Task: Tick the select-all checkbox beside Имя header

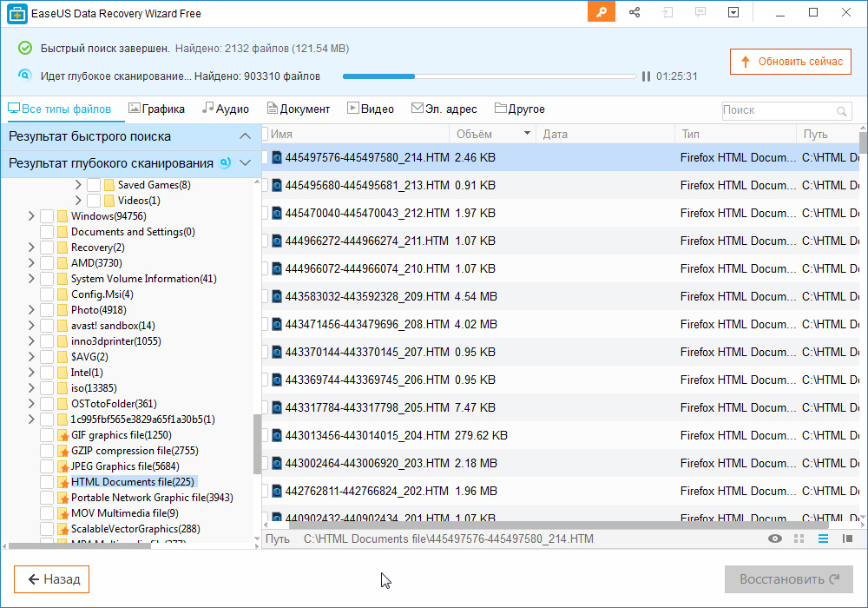Action: coord(265,134)
